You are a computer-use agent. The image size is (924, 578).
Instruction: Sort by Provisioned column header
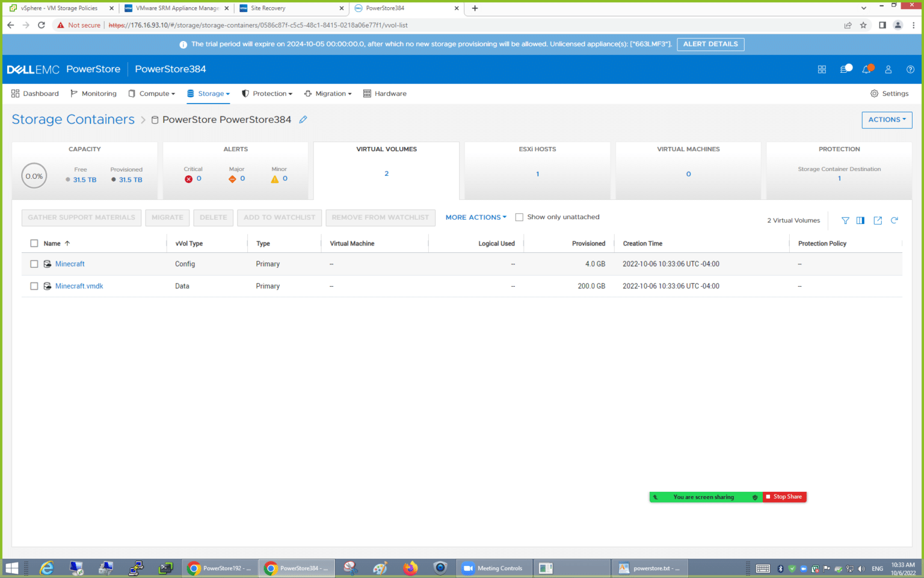(x=588, y=243)
